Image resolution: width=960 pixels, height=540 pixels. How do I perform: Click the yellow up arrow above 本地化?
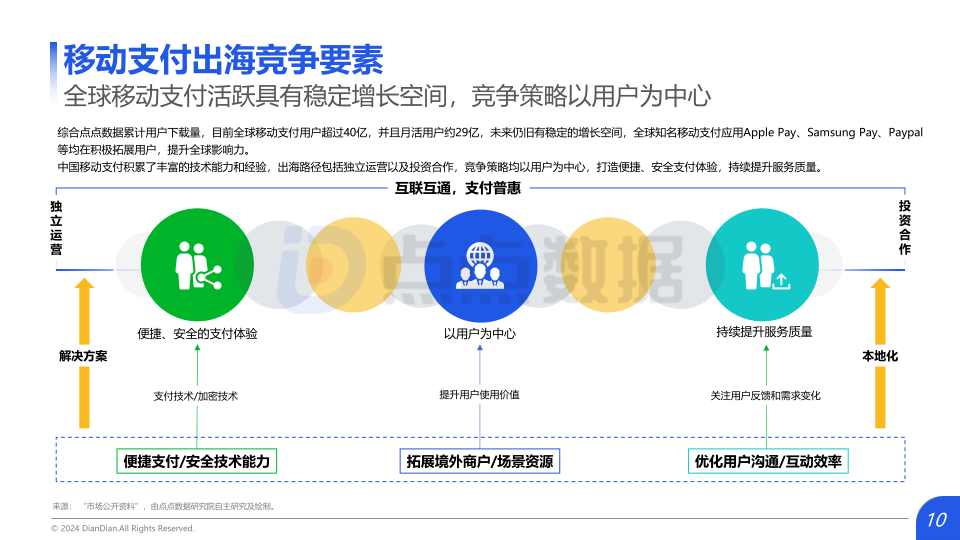coord(880,311)
